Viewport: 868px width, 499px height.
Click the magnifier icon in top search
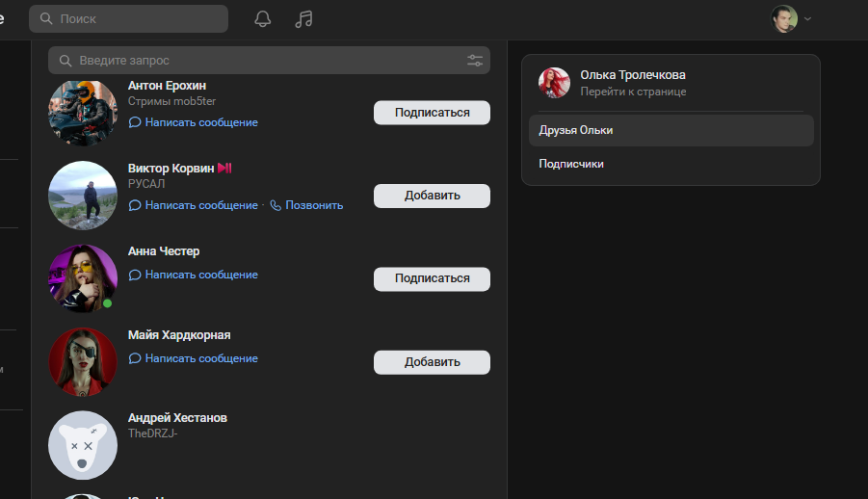pyautogui.click(x=46, y=19)
